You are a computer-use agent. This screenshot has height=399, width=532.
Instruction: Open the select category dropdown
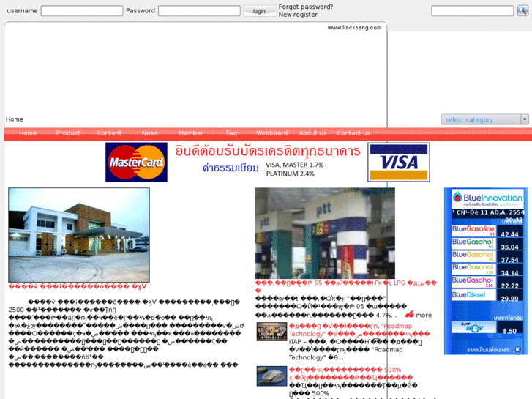[x=485, y=119]
